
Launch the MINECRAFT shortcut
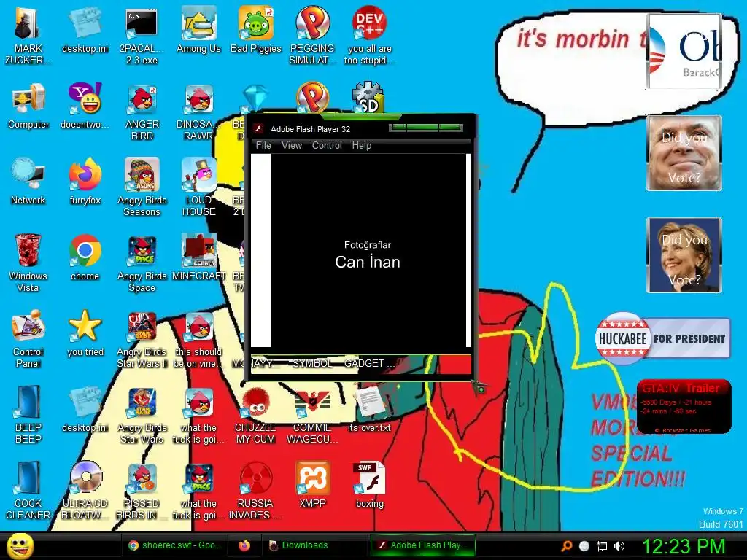[198, 257]
